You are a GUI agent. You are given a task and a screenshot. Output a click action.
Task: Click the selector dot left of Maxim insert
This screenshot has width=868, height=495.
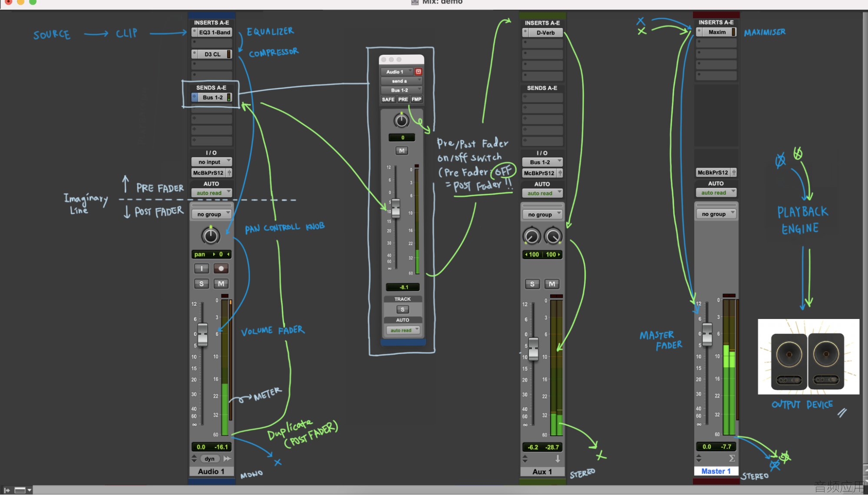pyautogui.click(x=699, y=32)
